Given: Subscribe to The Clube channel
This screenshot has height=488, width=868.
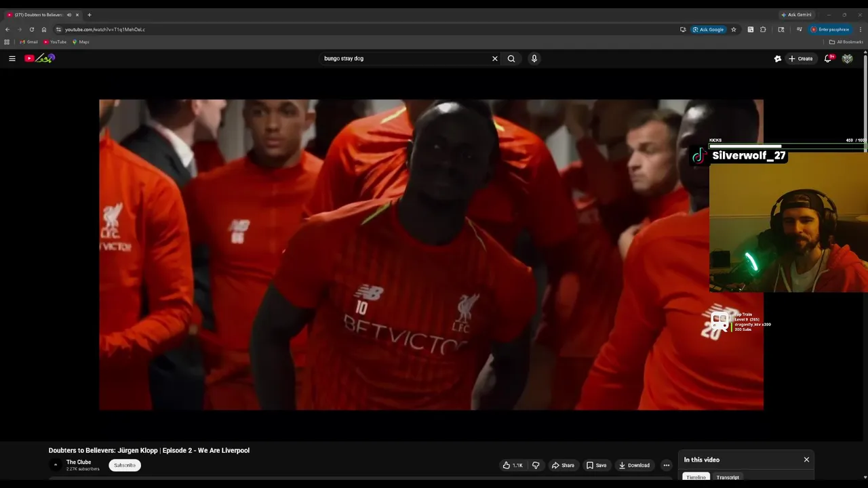Looking at the screenshot, I should tap(125, 465).
